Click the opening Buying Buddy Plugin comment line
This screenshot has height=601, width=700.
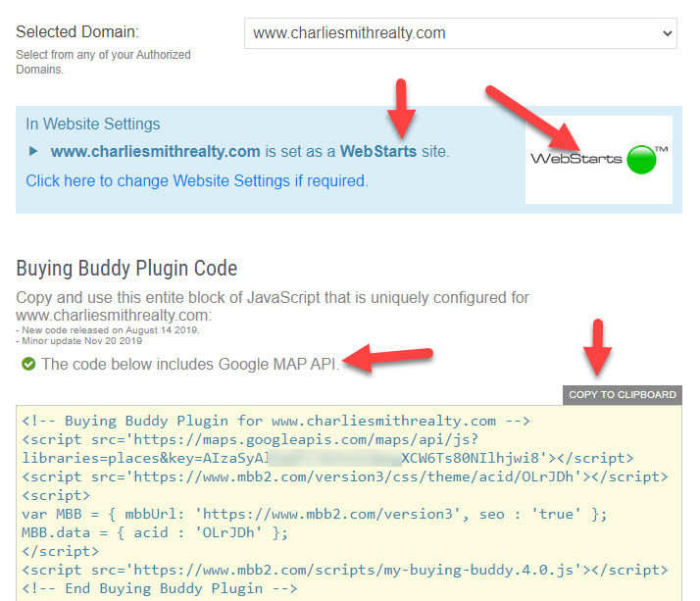(275, 421)
